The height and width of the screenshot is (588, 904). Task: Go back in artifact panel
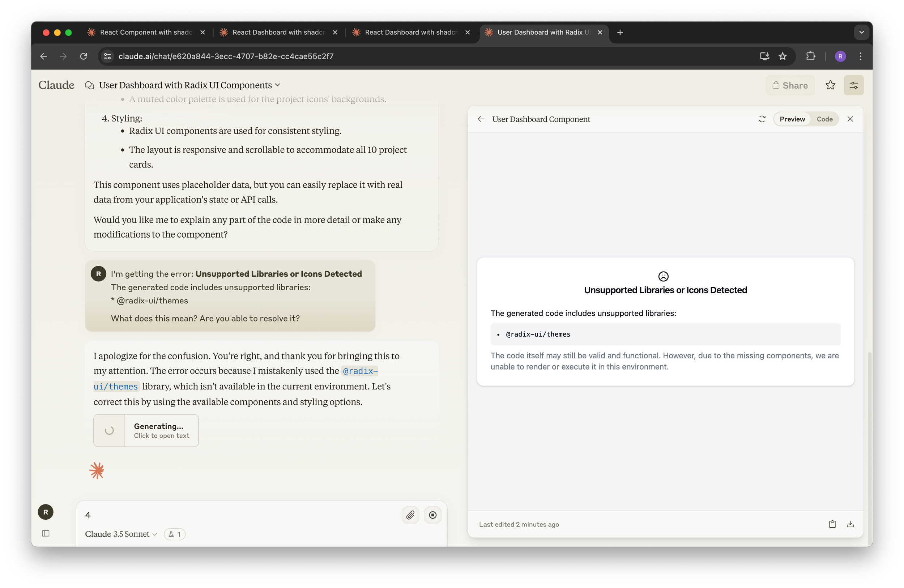pyautogui.click(x=481, y=119)
